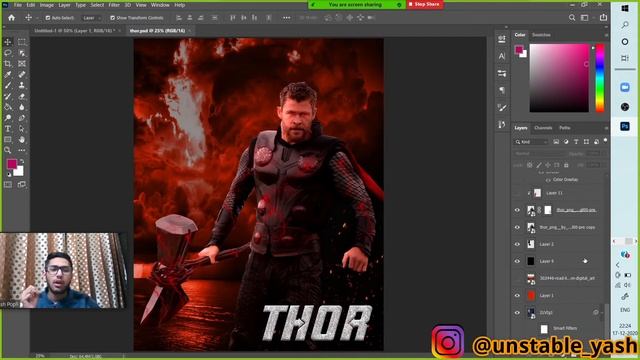The height and width of the screenshot is (360, 640).
Task: Switch to the Untitled-1 document tab
Action: [74, 31]
